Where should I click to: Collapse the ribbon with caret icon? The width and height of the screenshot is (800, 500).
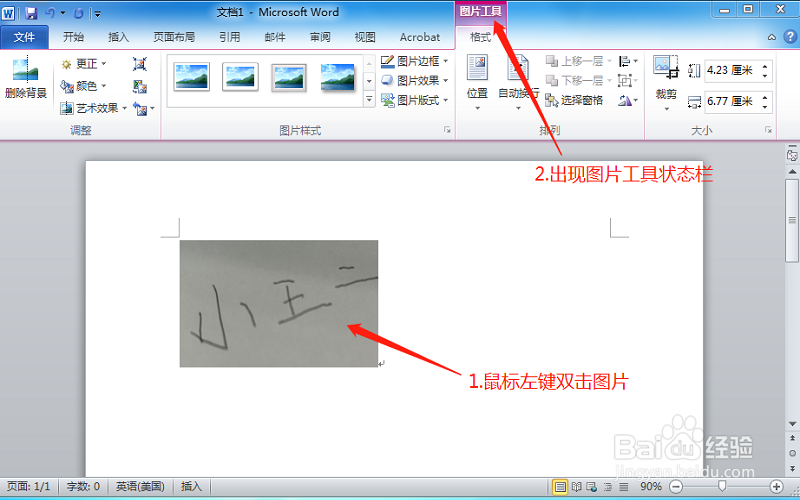(x=771, y=37)
